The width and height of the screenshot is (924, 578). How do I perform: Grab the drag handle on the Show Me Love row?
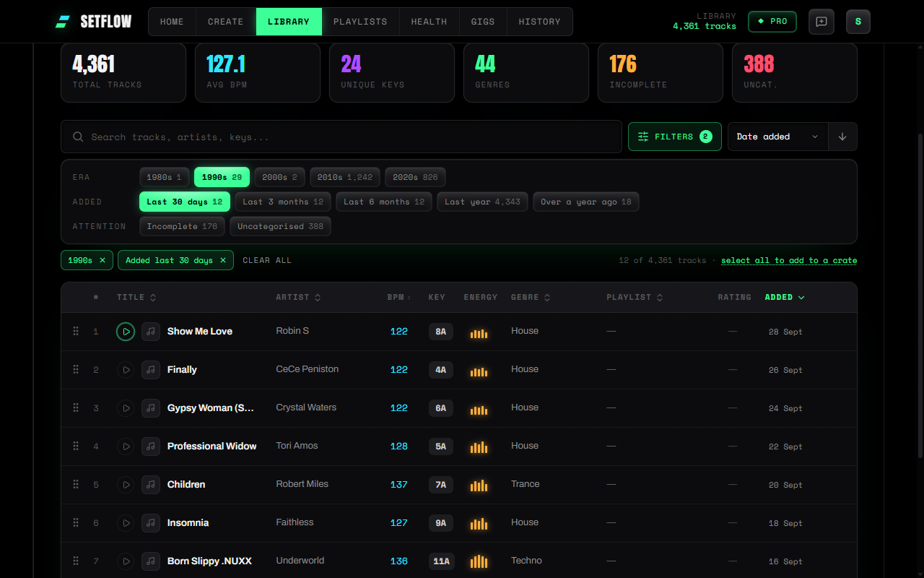76,331
